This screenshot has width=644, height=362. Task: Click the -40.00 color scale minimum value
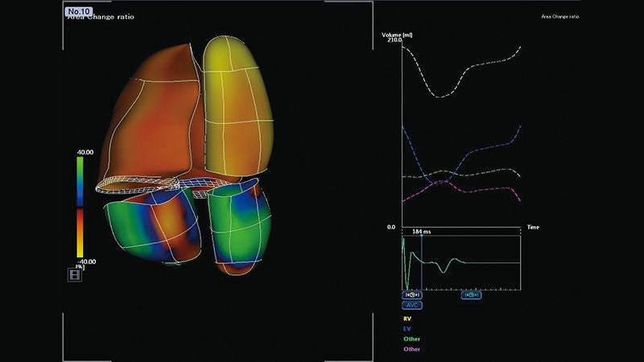coord(86,261)
